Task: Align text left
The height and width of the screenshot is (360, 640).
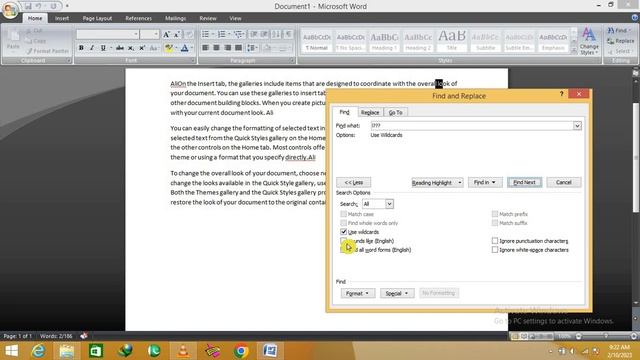Action: (x=206, y=48)
